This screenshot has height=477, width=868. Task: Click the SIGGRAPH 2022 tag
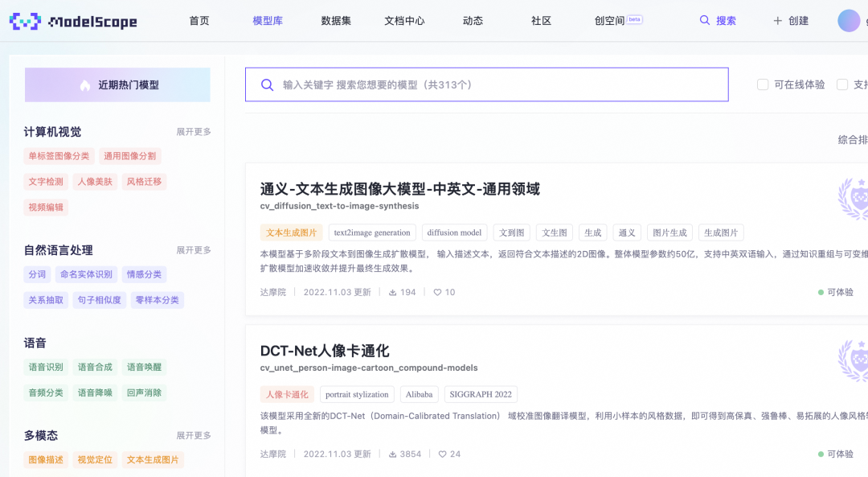[481, 394]
